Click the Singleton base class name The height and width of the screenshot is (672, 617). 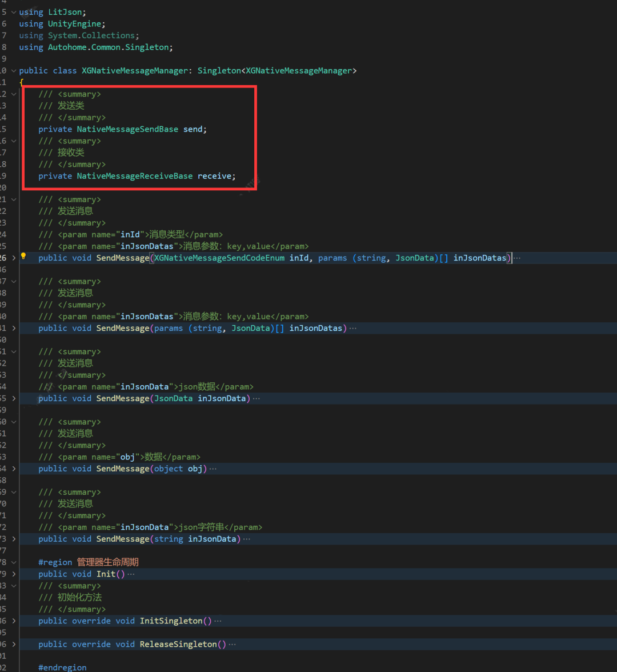(x=219, y=71)
